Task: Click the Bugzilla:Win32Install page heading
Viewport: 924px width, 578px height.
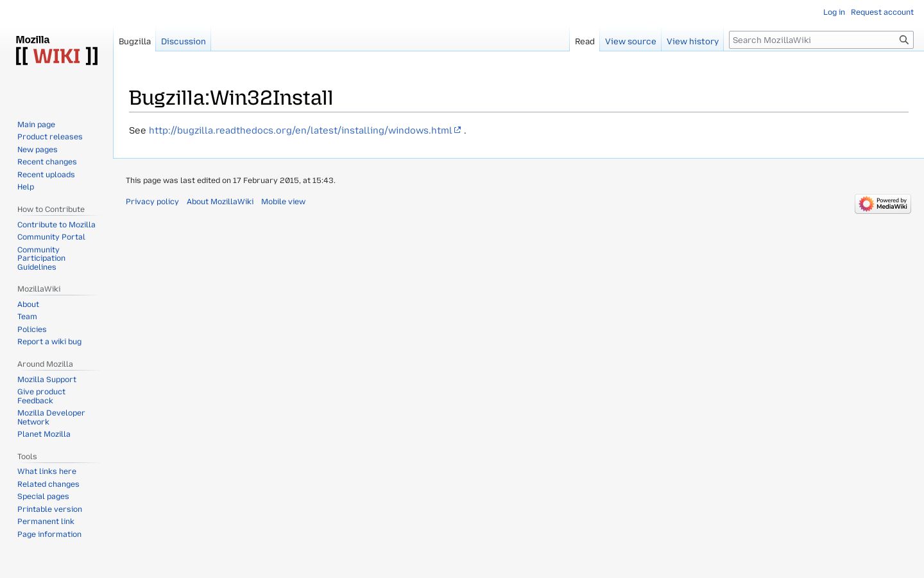Action: tap(231, 98)
